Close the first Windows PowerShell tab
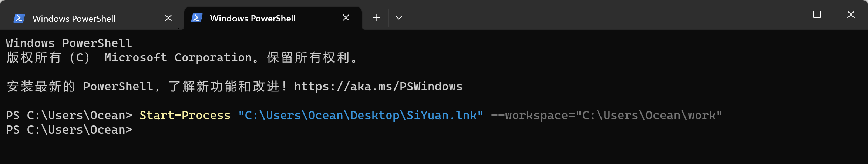 (x=168, y=18)
